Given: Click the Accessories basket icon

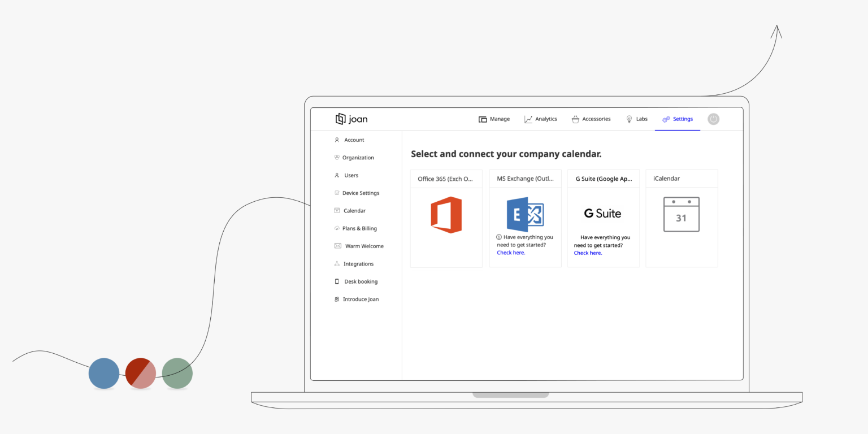Looking at the screenshot, I should 575,119.
